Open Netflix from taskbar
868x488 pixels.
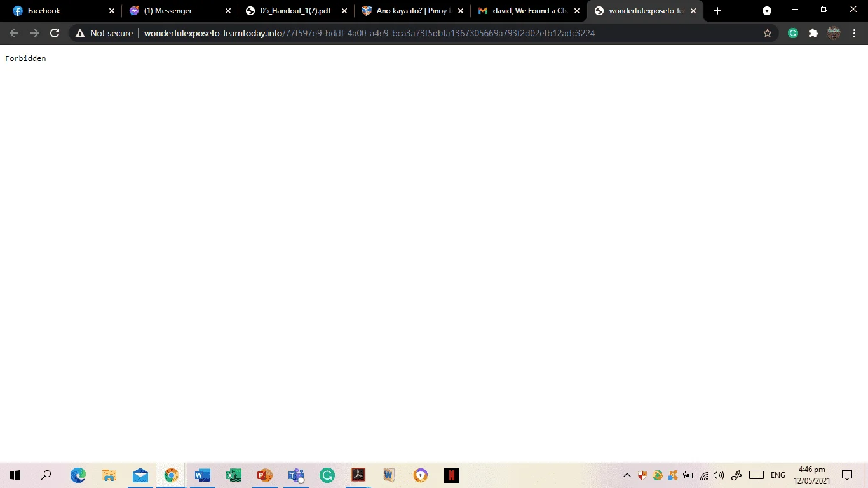pyautogui.click(x=452, y=475)
